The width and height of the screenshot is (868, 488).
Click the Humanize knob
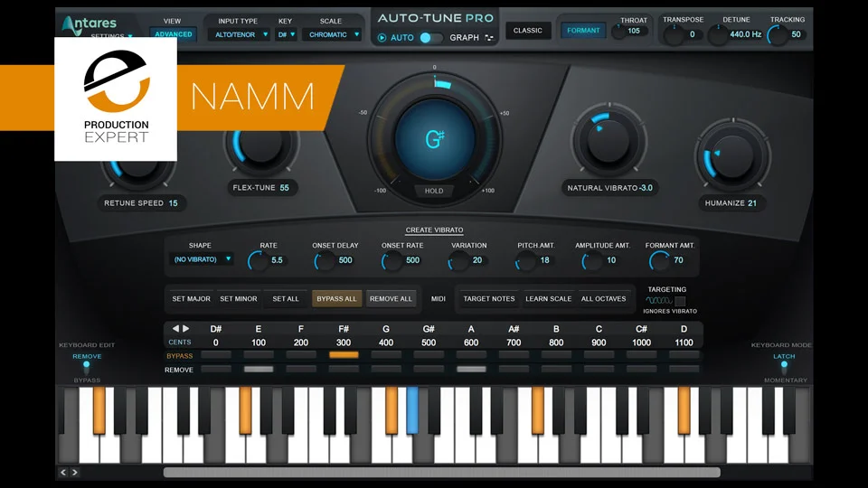click(x=733, y=155)
